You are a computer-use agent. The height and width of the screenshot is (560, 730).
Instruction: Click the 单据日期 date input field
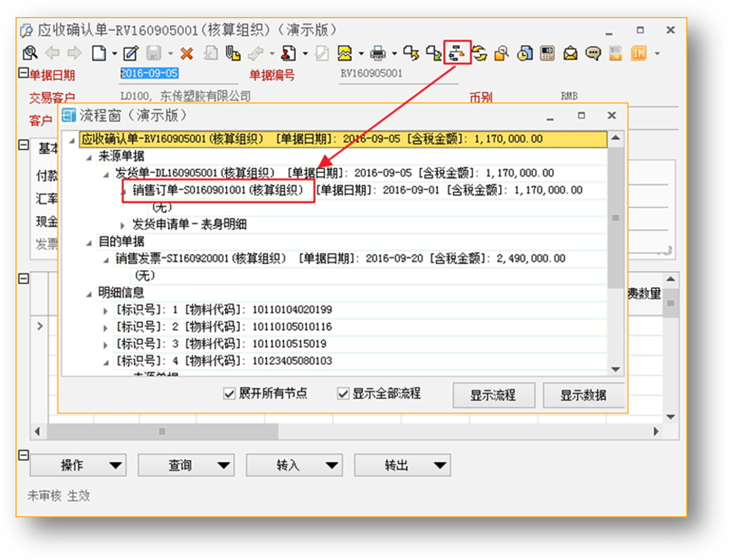coord(149,74)
